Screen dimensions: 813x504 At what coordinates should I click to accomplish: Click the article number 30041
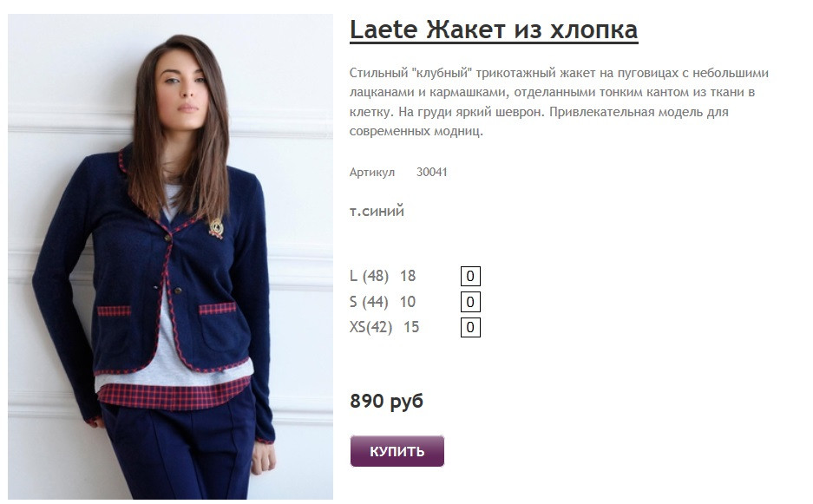(x=431, y=172)
